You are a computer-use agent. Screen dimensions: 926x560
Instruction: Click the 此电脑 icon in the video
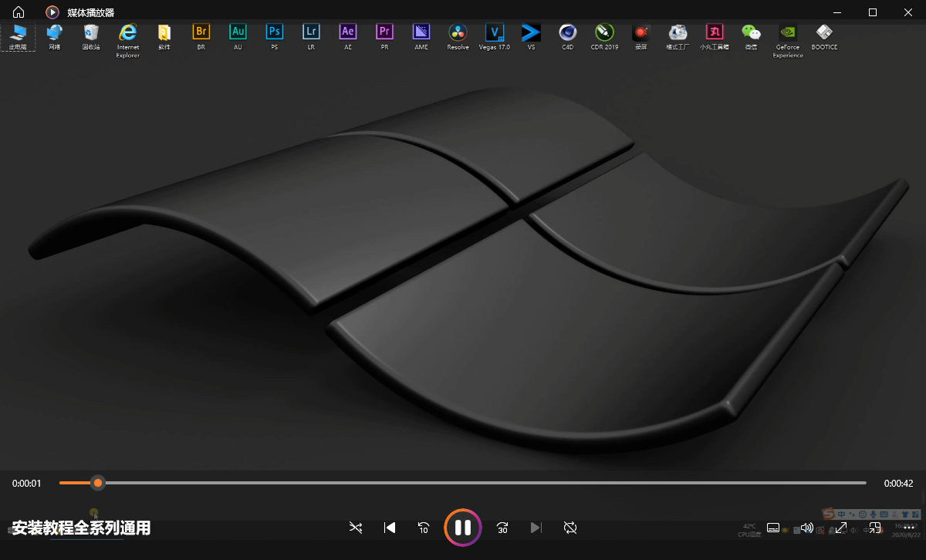[18, 37]
